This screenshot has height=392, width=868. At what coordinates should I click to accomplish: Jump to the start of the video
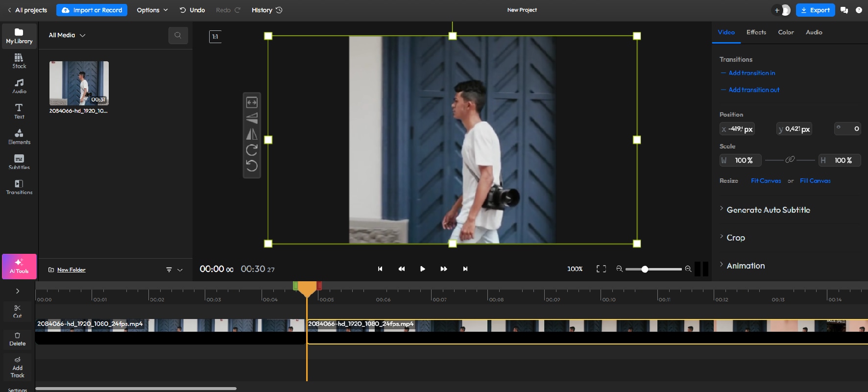(380, 269)
